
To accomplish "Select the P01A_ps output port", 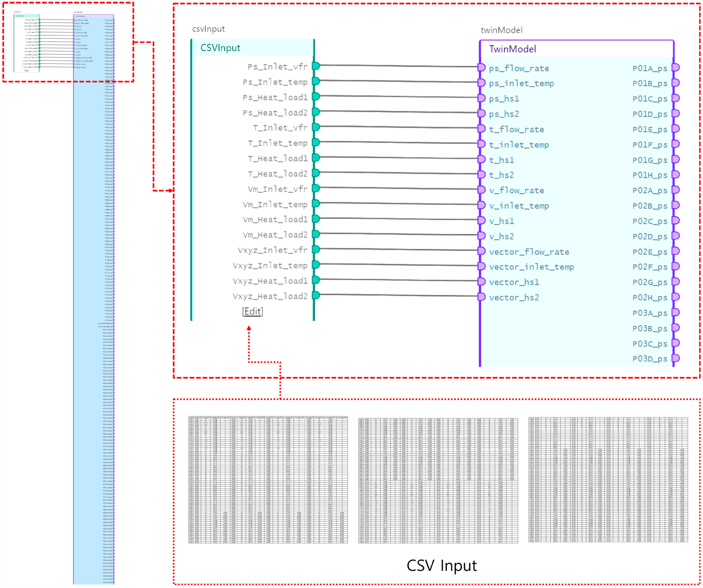I will coord(676,67).
